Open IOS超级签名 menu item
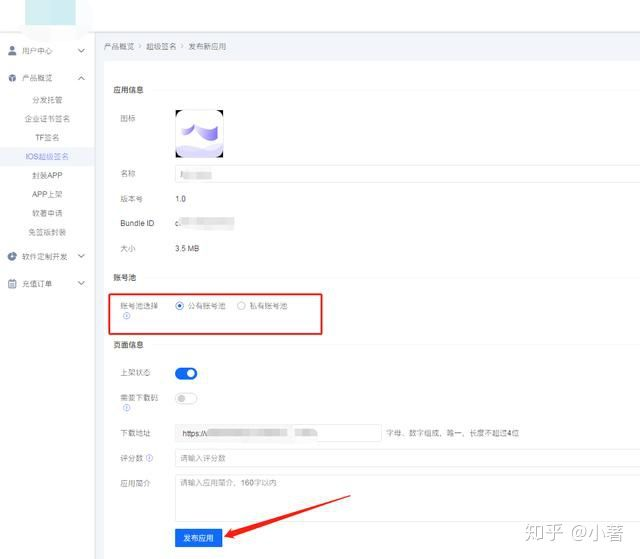Viewport: 640px width, 559px height. coord(47,157)
